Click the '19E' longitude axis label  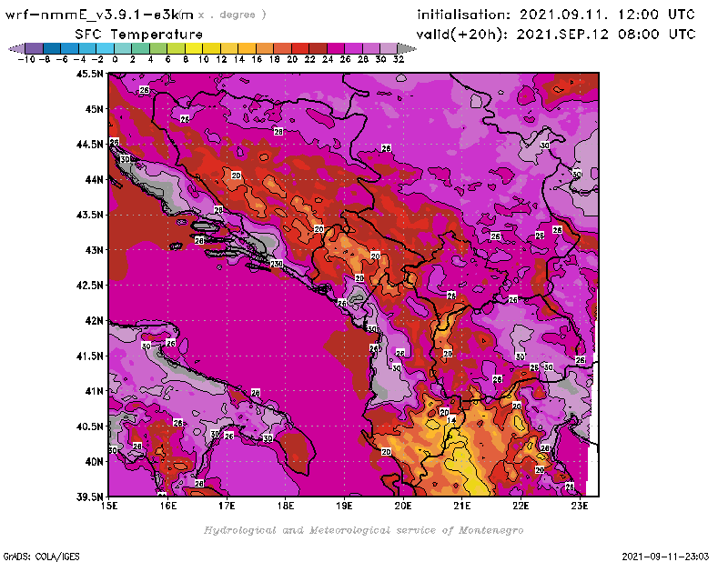point(345,506)
